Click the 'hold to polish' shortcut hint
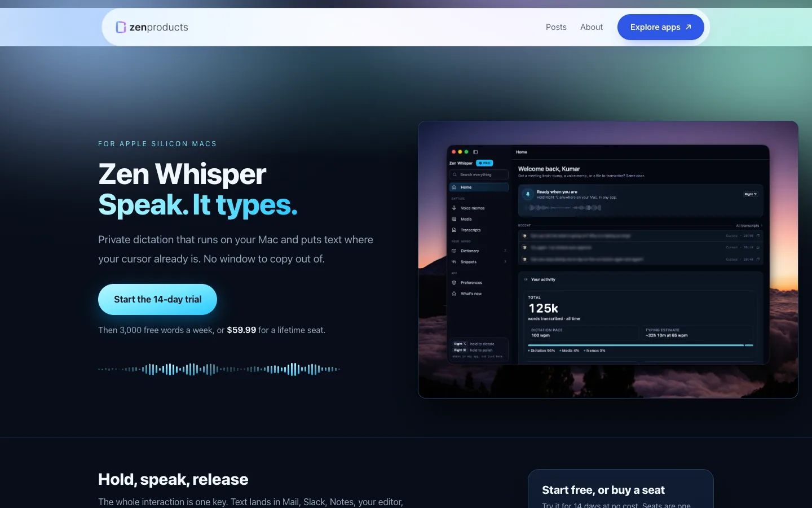 click(x=481, y=350)
